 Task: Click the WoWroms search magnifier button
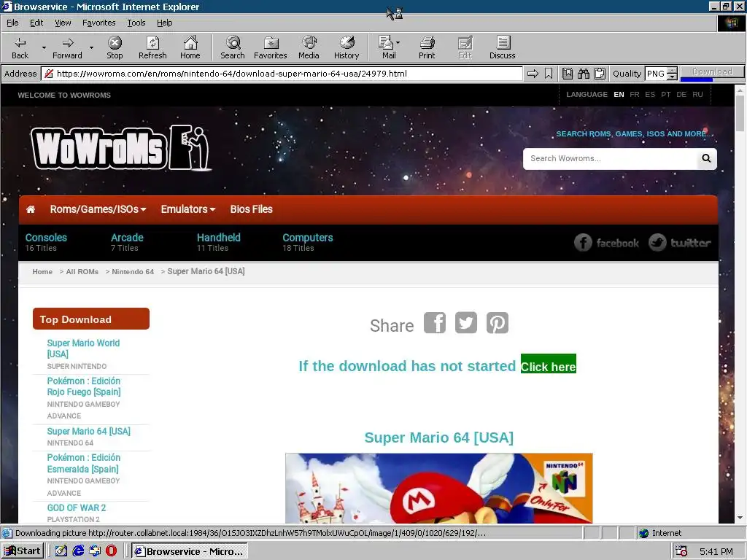point(706,158)
